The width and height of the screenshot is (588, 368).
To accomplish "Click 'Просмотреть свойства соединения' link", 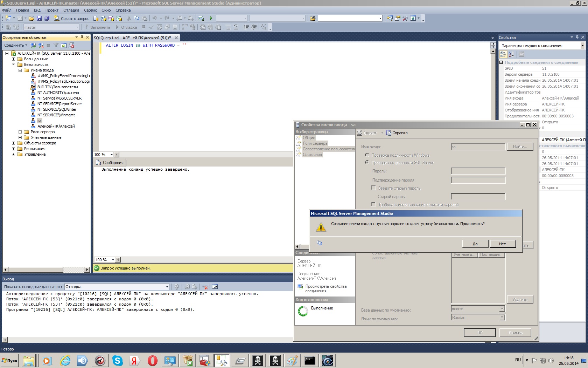I will click(x=326, y=288).
